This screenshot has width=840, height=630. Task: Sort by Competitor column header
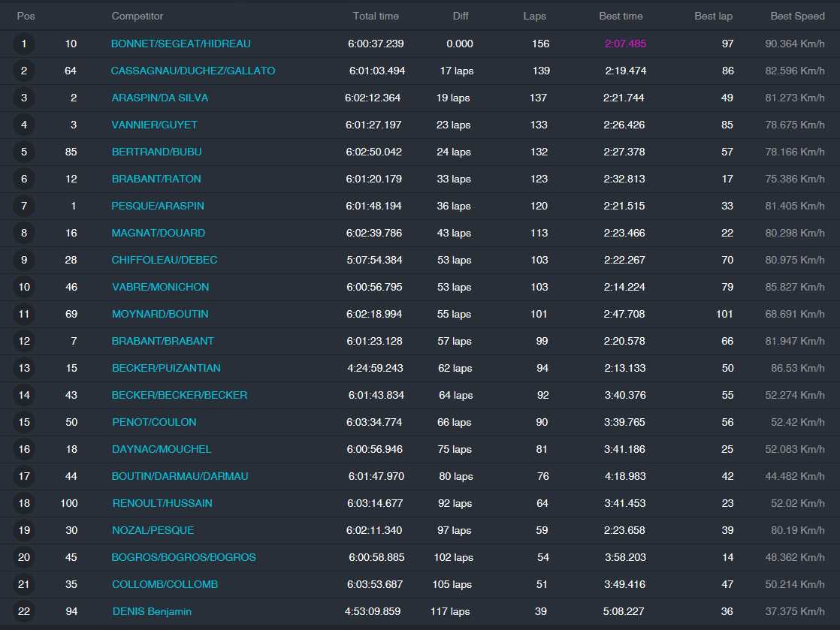click(x=137, y=16)
